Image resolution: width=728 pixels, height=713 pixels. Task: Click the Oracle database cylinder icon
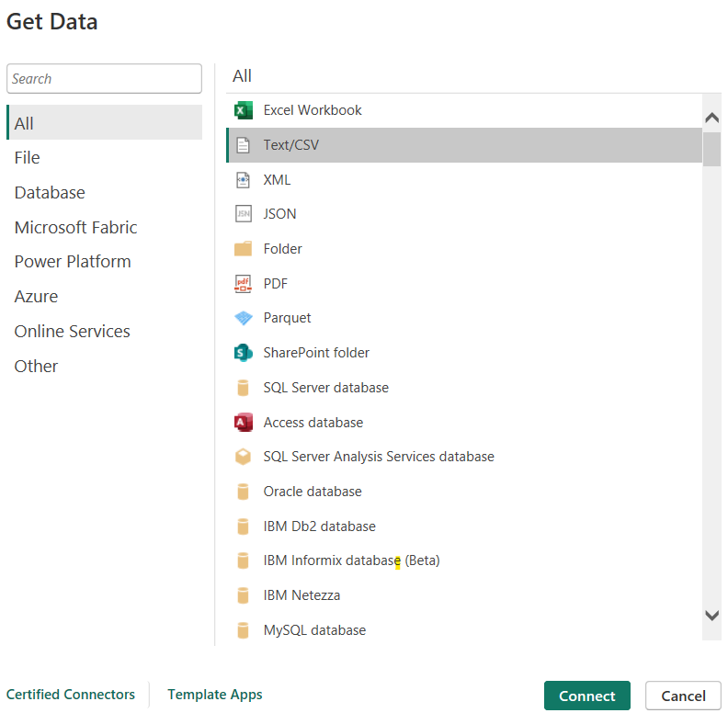click(x=243, y=492)
